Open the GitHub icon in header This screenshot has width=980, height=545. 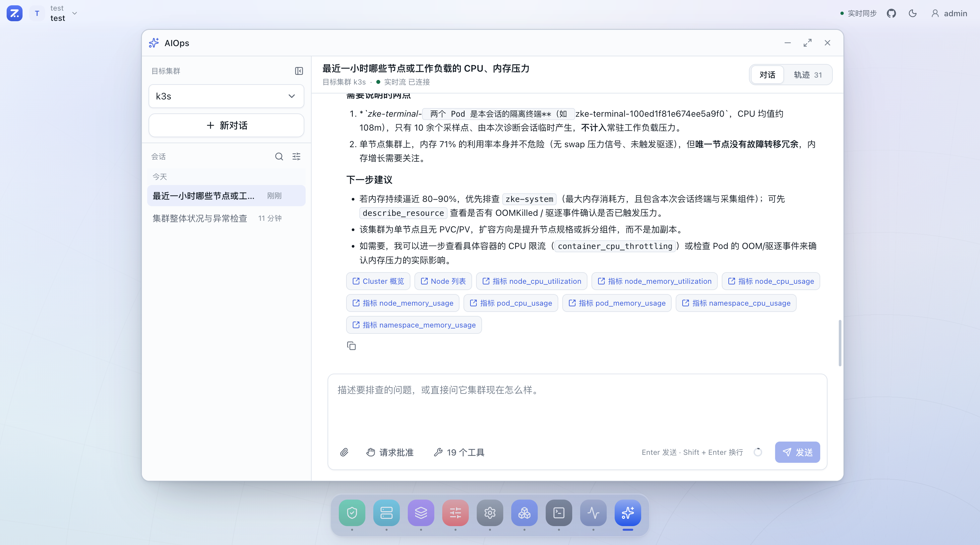(891, 13)
